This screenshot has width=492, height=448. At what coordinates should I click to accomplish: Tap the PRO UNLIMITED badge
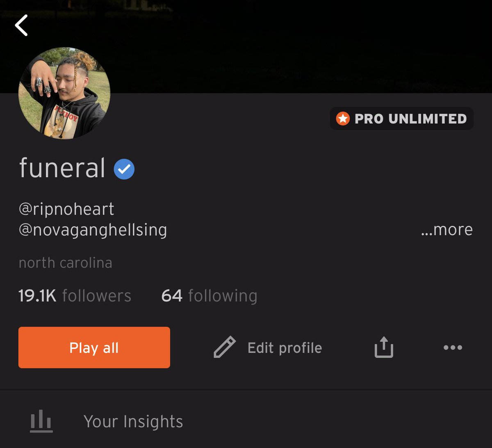[x=401, y=119]
